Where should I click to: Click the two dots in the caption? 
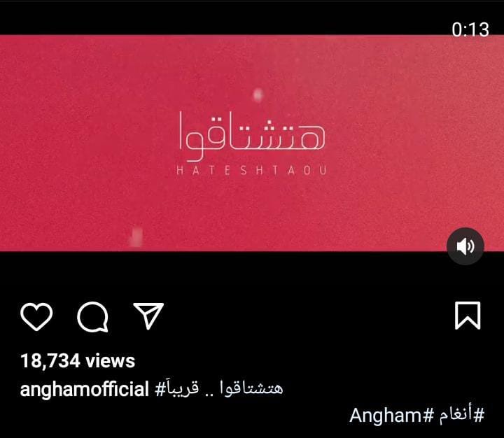tap(209, 394)
